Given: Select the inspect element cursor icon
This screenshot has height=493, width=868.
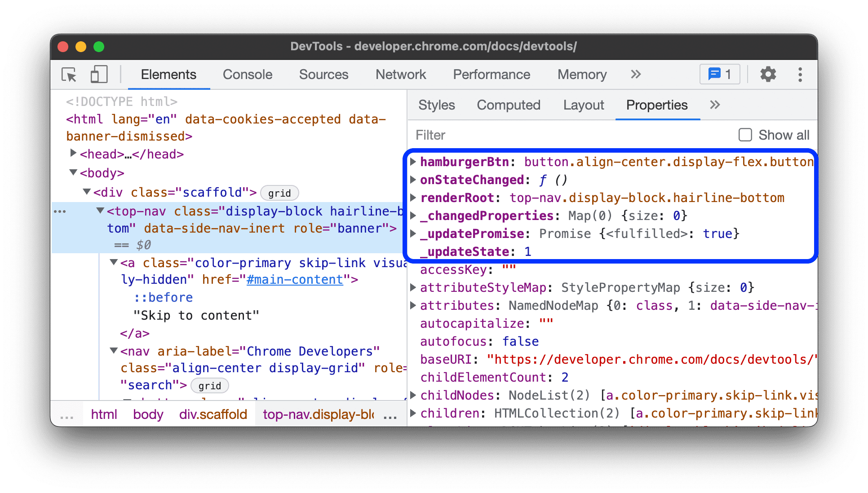Looking at the screenshot, I should [68, 75].
